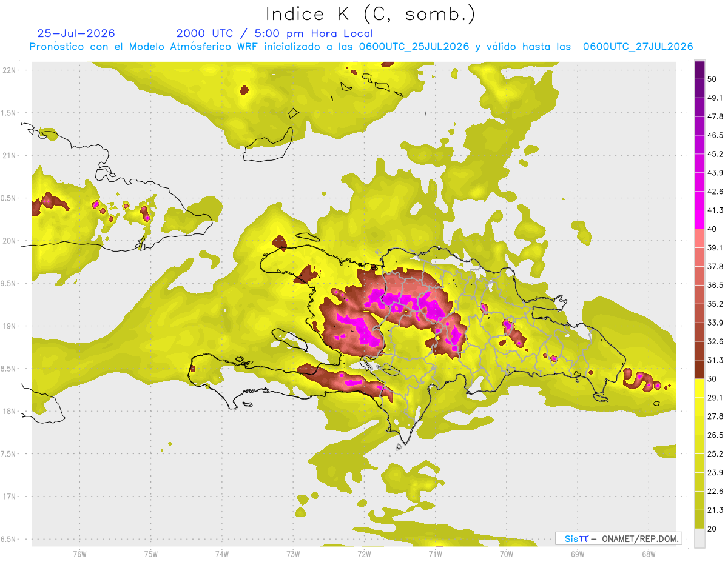Click the legend value "25.2"
Image resolution: width=728 pixels, height=562 pixels.
pyautogui.click(x=715, y=454)
